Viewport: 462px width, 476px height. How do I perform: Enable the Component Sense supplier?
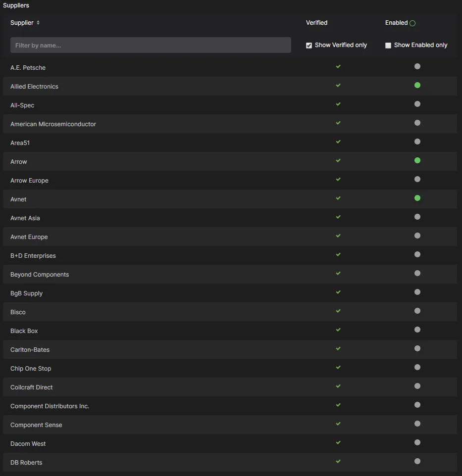(x=417, y=424)
